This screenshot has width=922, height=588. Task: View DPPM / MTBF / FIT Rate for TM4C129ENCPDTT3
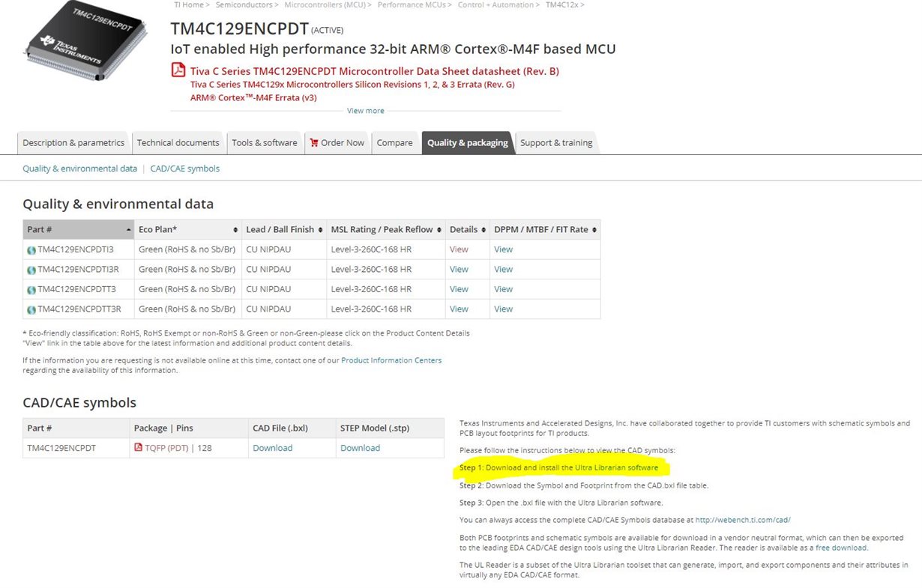click(x=504, y=289)
